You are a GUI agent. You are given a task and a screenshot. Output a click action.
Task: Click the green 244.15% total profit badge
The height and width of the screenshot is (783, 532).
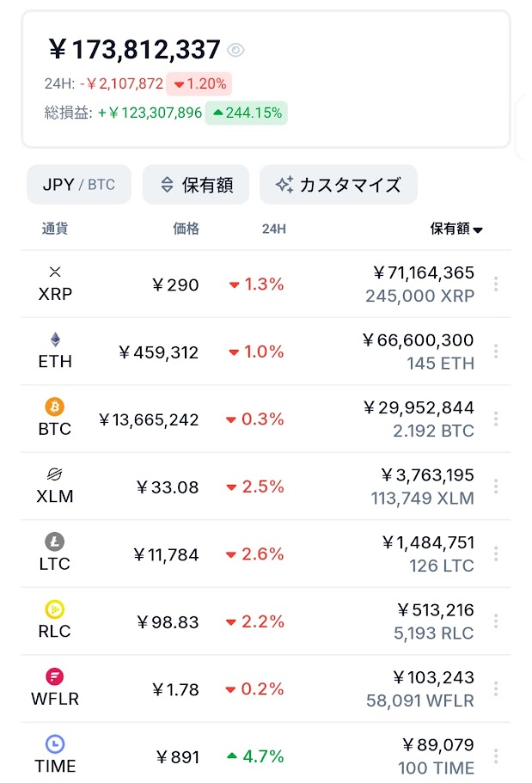[246, 113]
